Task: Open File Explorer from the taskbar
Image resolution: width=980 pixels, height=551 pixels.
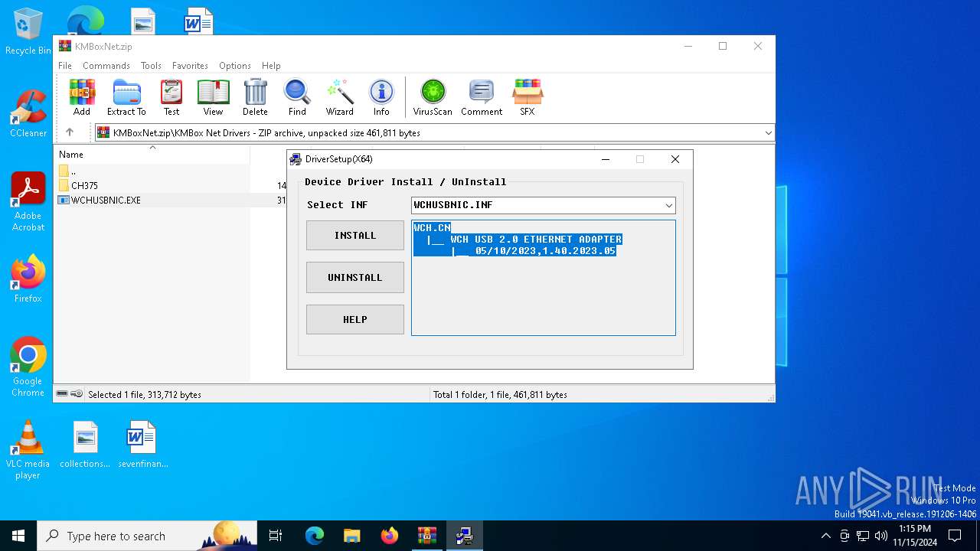Action: tap(351, 536)
